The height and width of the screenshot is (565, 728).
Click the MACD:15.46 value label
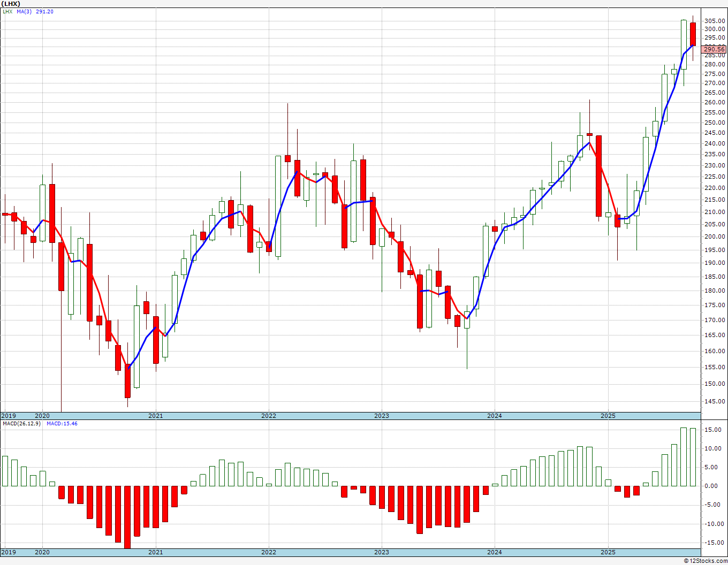[62, 423]
